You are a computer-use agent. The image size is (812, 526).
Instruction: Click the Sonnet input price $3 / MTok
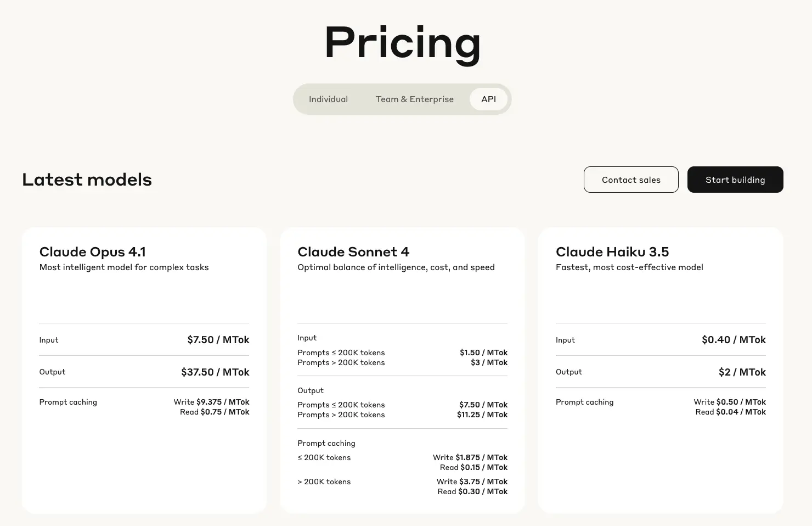(489, 362)
